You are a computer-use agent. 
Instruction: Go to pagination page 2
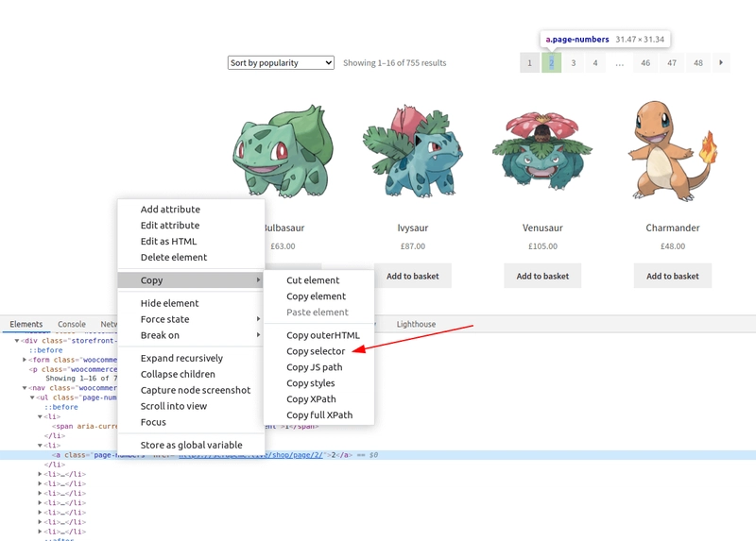click(551, 62)
